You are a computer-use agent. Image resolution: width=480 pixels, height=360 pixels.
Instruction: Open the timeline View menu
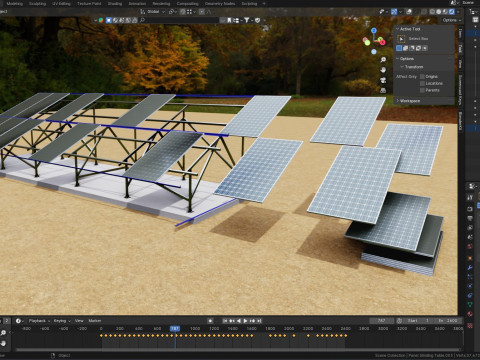click(x=79, y=321)
